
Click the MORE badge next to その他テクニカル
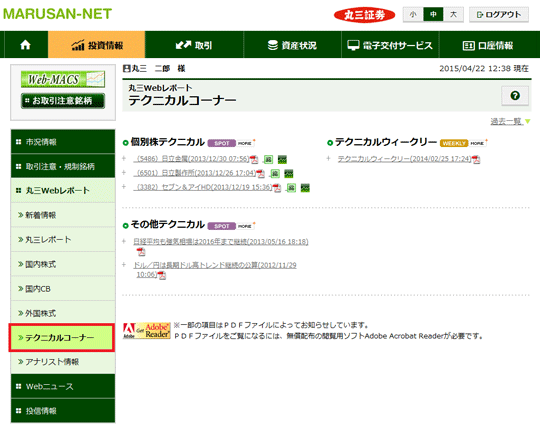click(x=246, y=226)
